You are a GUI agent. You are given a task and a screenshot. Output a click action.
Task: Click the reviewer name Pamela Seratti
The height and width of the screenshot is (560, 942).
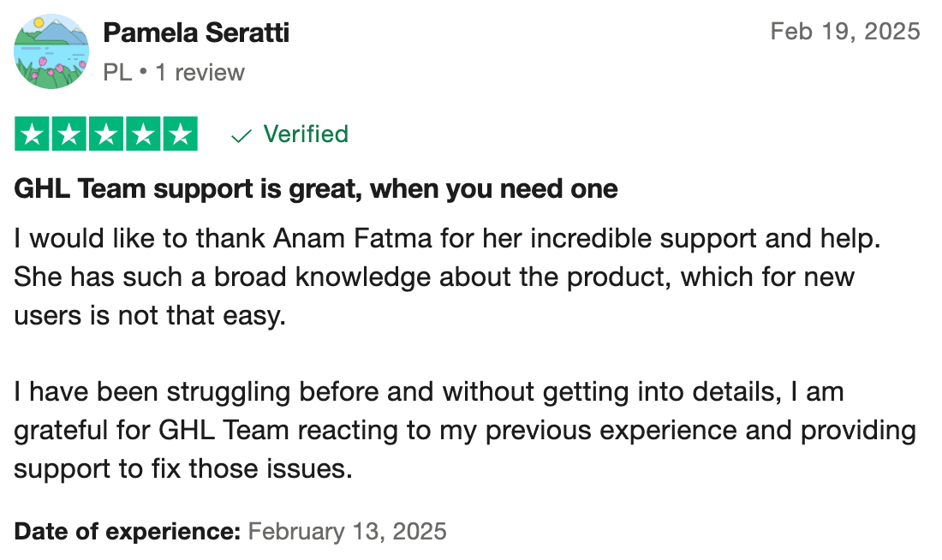pyautogui.click(x=196, y=33)
